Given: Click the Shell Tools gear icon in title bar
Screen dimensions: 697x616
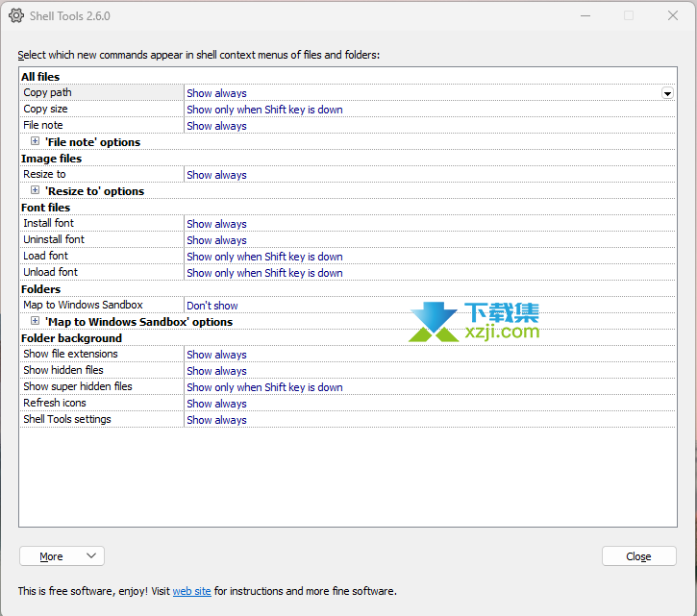Looking at the screenshot, I should click(16, 15).
